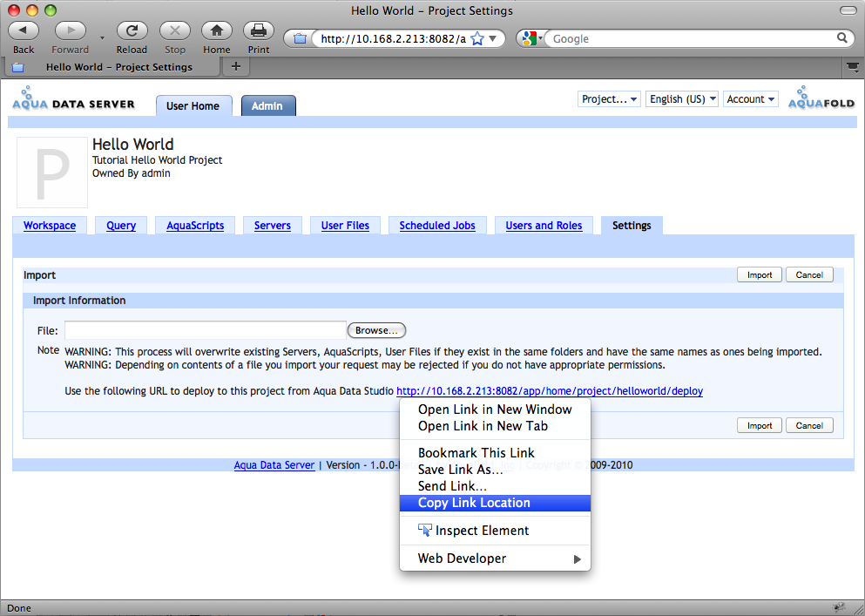
Task: Click the Owned By admin text
Action: pos(132,173)
